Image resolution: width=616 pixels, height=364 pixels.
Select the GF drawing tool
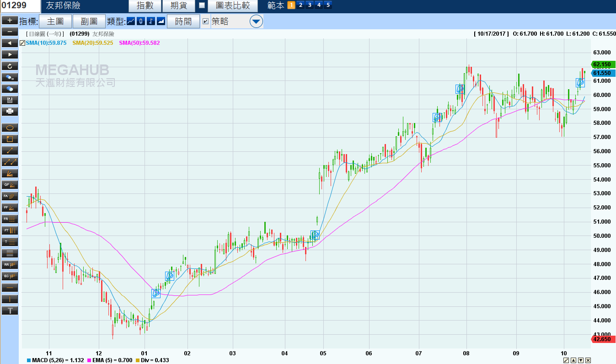10,185
